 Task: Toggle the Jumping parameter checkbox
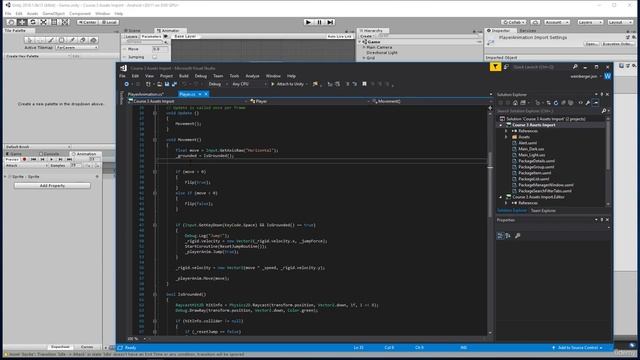point(155,57)
